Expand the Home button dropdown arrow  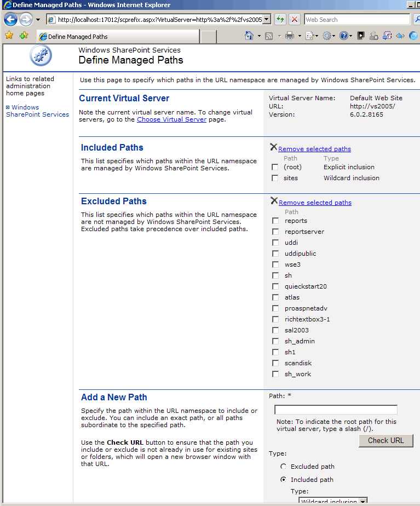(259, 36)
